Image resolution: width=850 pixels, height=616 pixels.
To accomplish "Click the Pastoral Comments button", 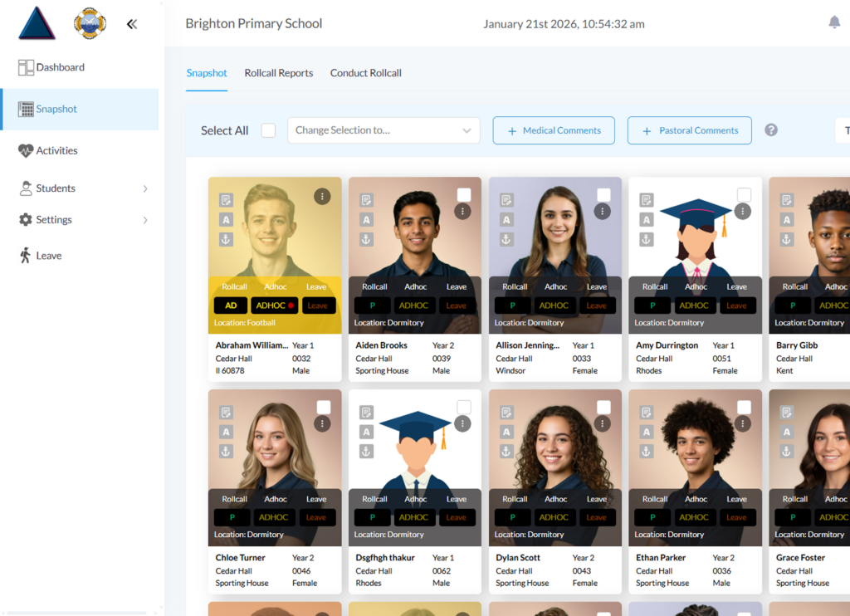I will 689,130.
